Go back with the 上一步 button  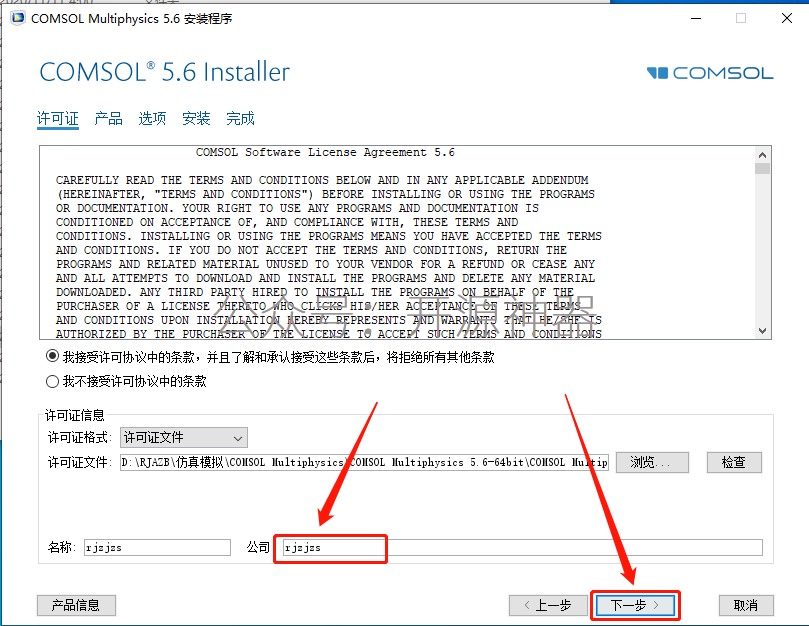548,605
